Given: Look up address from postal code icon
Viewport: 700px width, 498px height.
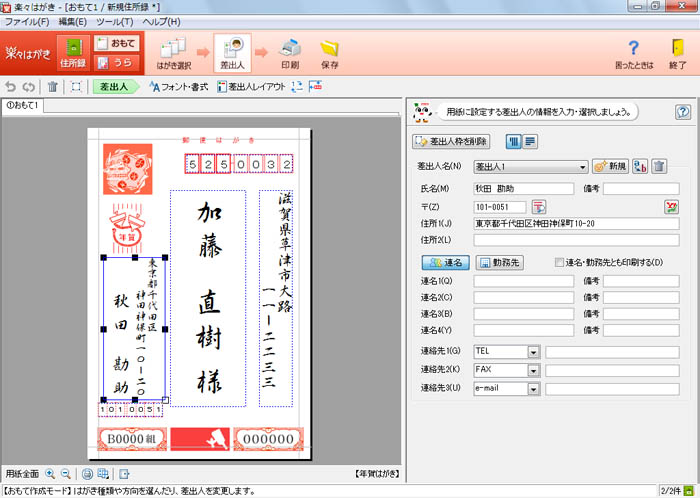Looking at the screenshot, I should pyautogui.click(x=538, y=207).
